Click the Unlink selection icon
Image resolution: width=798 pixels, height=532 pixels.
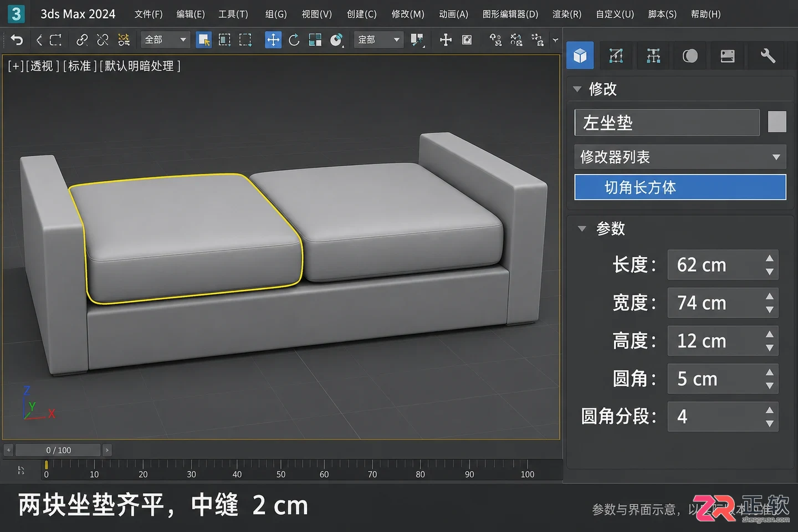coord(103,40)
